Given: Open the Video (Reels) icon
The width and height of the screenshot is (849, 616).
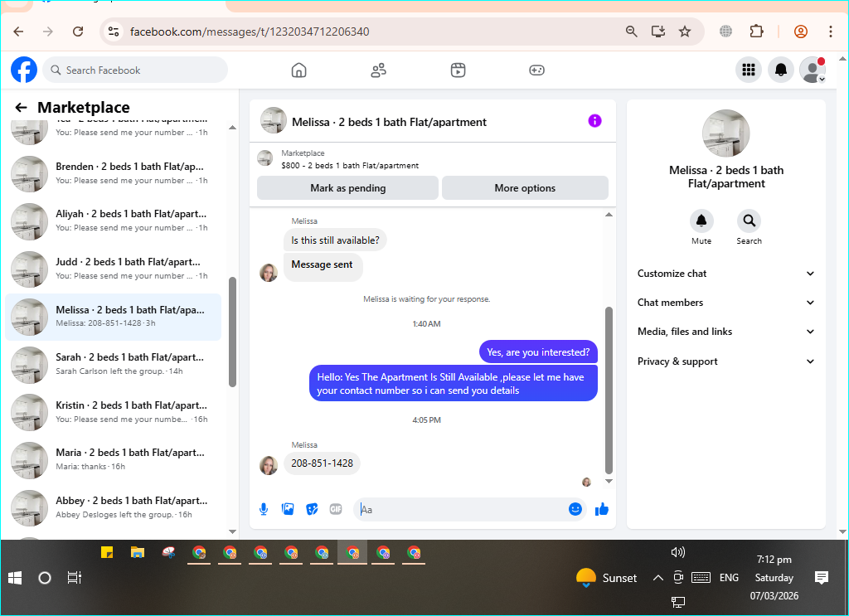Looking at the screenshot, I should point(458,70).
